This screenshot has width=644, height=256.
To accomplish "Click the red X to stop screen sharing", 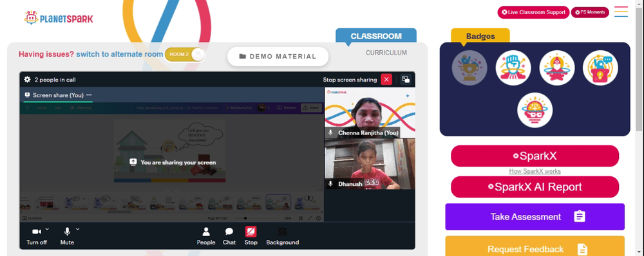I will (386, 80).
